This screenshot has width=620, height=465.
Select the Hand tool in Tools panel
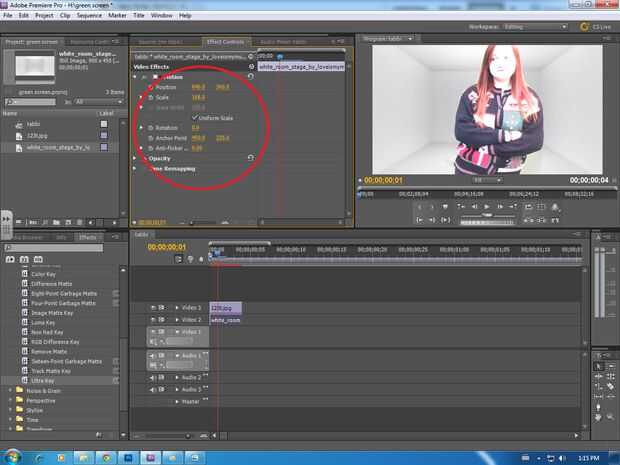coord(599,417)
